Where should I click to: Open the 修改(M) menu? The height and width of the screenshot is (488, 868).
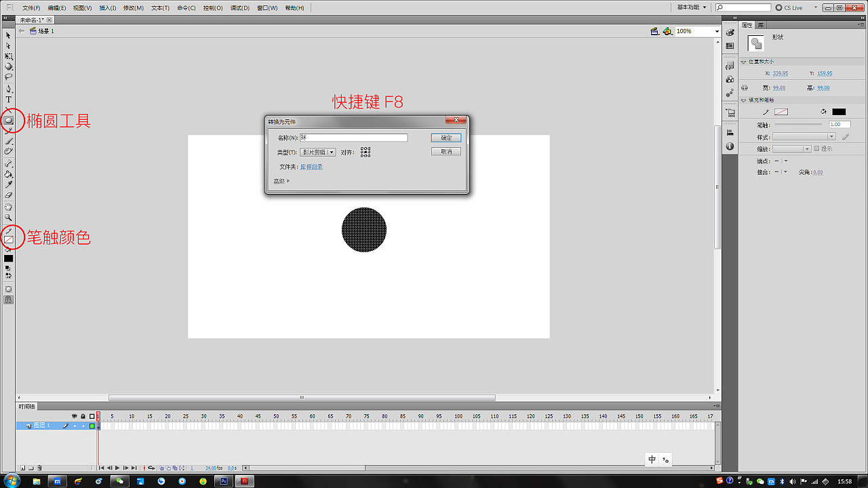pos(134,8)
